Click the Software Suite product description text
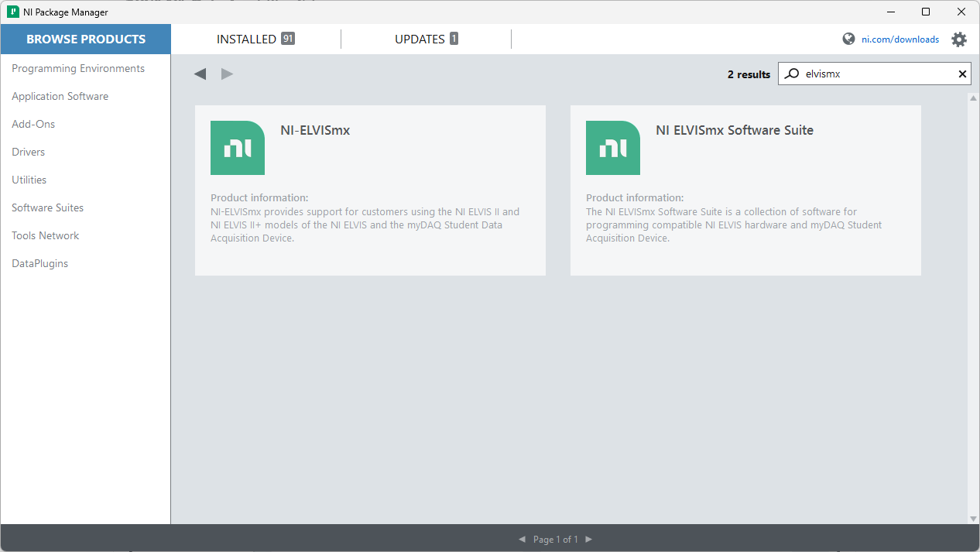 [x=734, y=225]
